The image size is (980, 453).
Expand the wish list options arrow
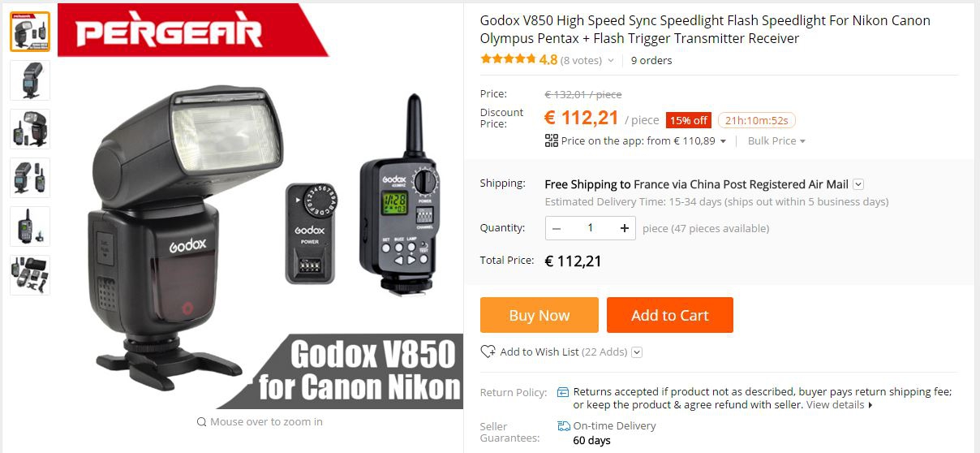(x=637, y=352)
